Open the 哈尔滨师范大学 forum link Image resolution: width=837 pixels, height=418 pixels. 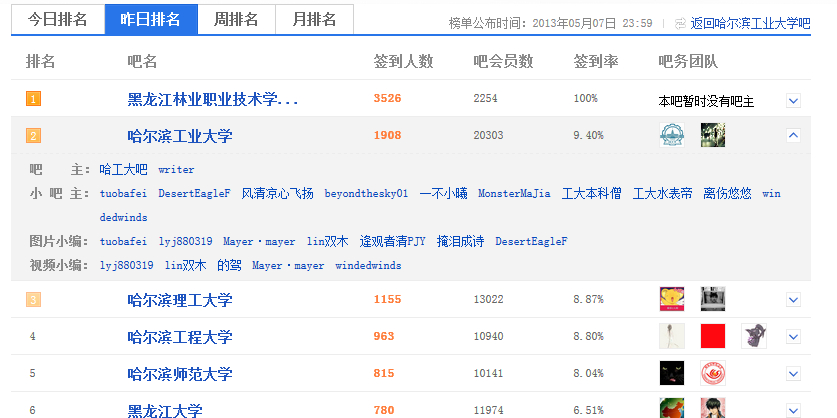[x=180, y=374]
